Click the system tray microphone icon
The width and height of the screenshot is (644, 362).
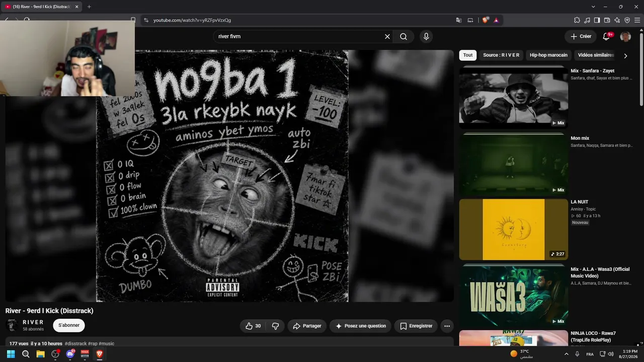pos(577,354)
